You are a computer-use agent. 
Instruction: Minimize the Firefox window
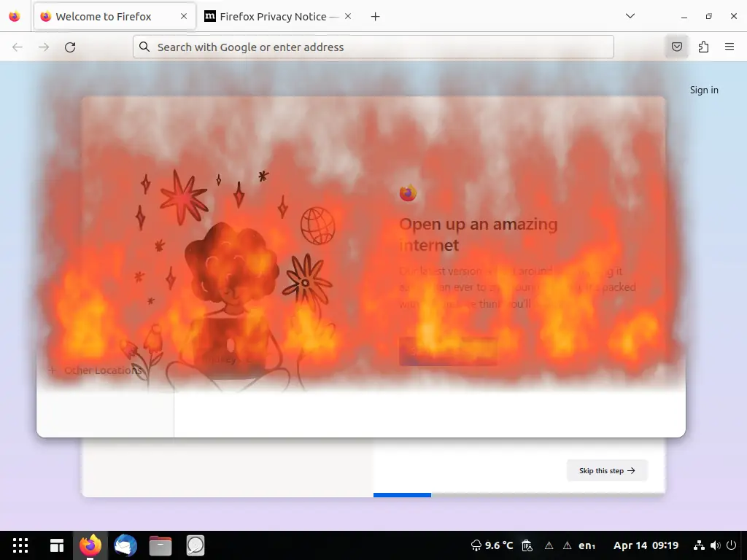point(684,17)
